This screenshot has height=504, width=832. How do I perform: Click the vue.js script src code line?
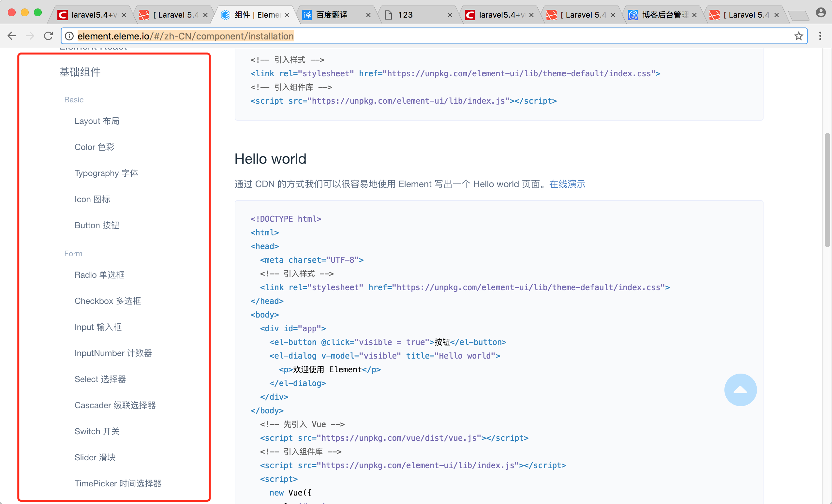394,438
